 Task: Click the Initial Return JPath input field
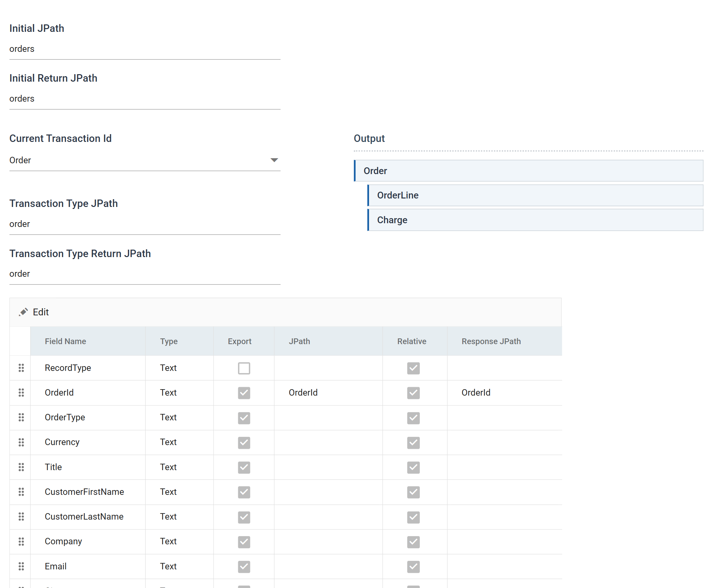point(145,99)
